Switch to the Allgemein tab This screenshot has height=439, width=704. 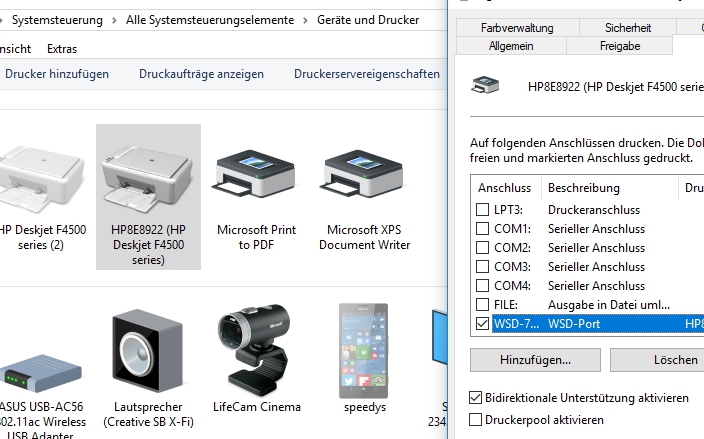point(511,46)
